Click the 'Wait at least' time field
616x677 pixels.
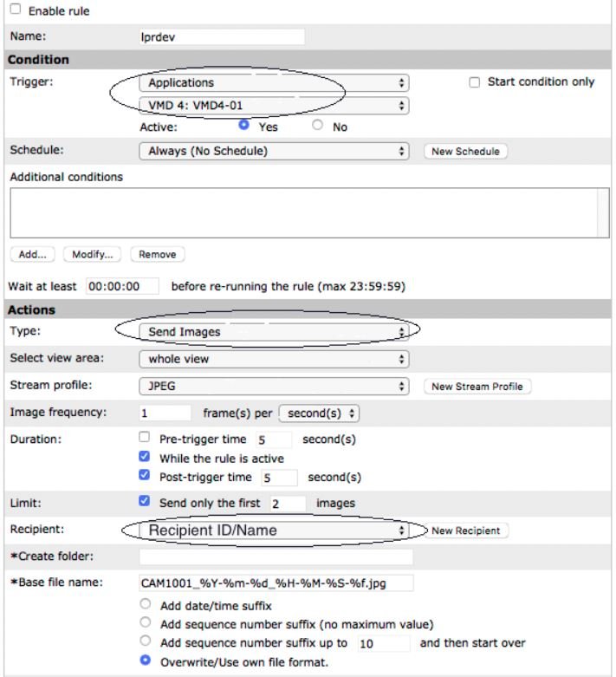click(x=123, y=286)
